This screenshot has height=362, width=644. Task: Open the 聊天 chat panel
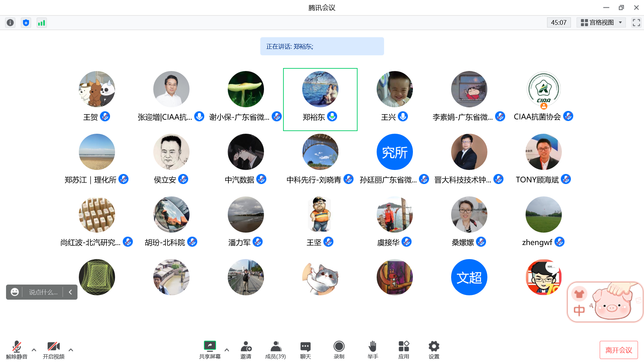pos(306,350)
